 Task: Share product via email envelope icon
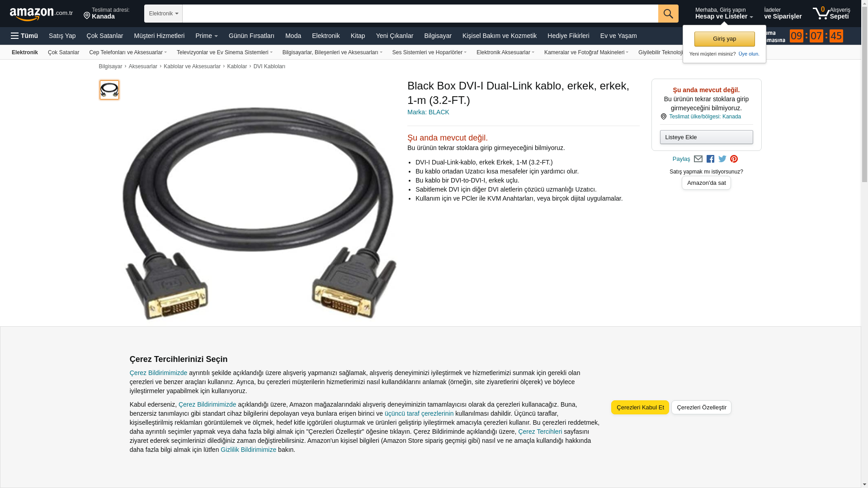tap(698, 159)
